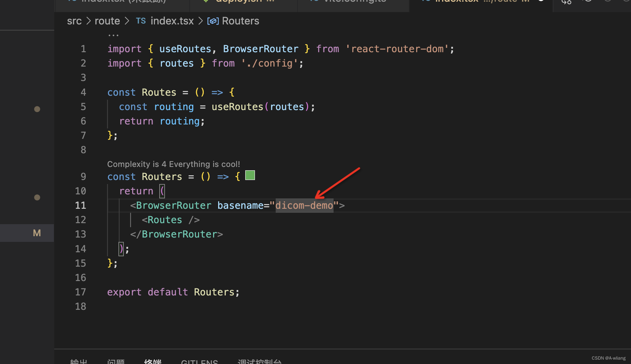
Task: Switch to the 终端 terminal panel tab
Action: tap(153, 361)
